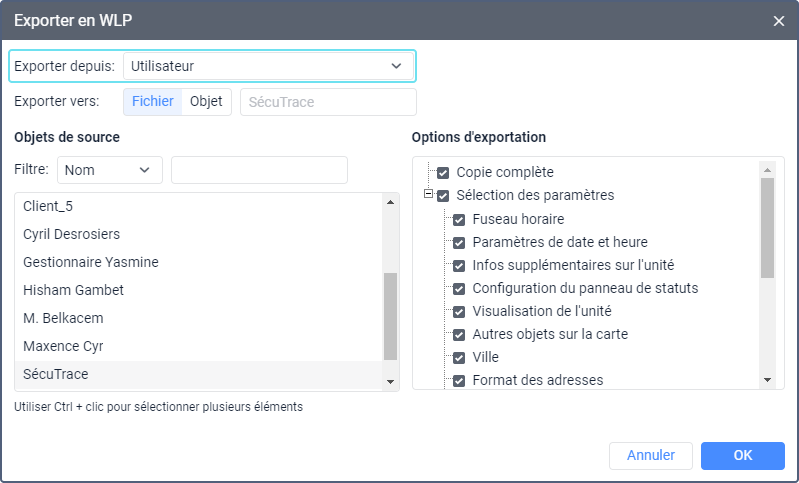Close the Exporter en WLP dialog
799x483 pixels.
[x=779, y=20]
